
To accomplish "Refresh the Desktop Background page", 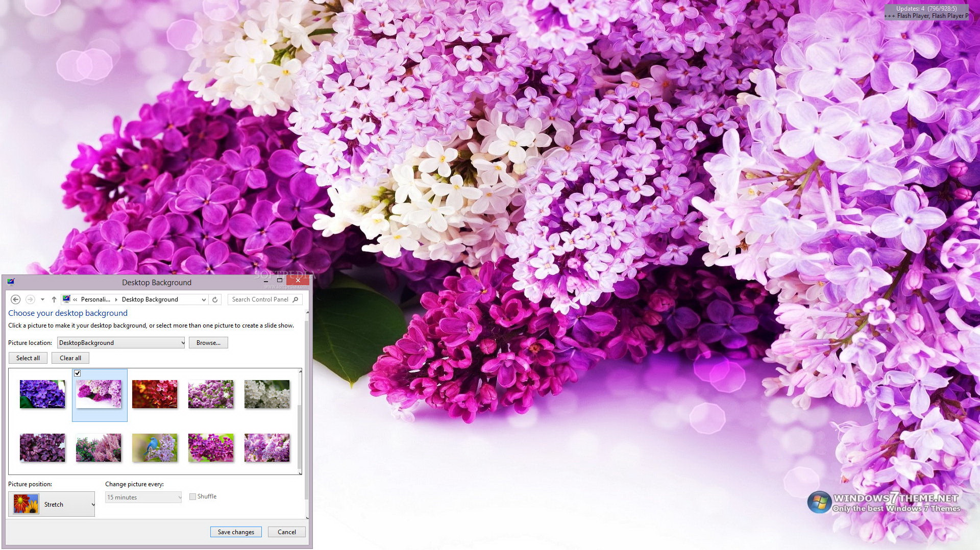I will coord(215,299).
